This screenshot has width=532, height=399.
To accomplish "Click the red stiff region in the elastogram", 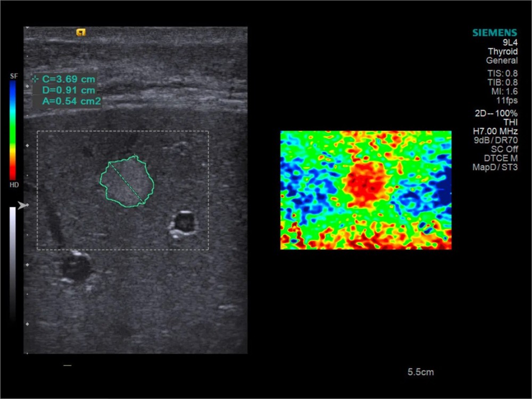I will click(x=366, y=184).
